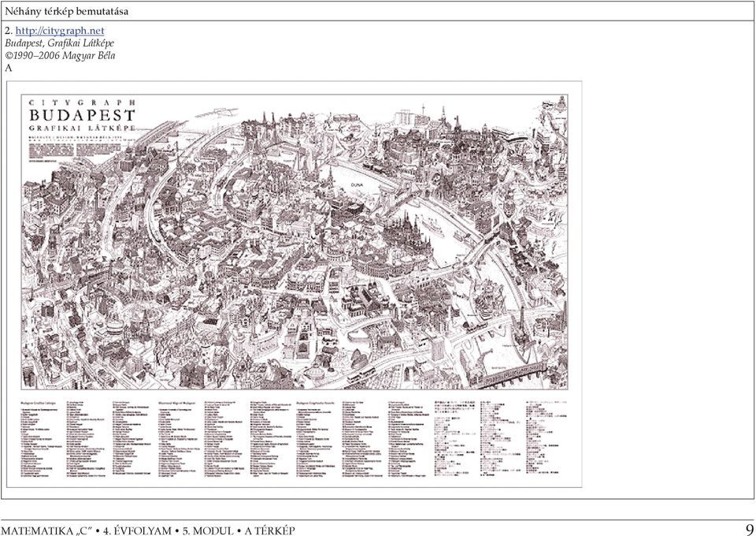Open the http://citygraph.net link
Image resolution: width=756 pixels, height=536 pixels.
pos(60,31)
